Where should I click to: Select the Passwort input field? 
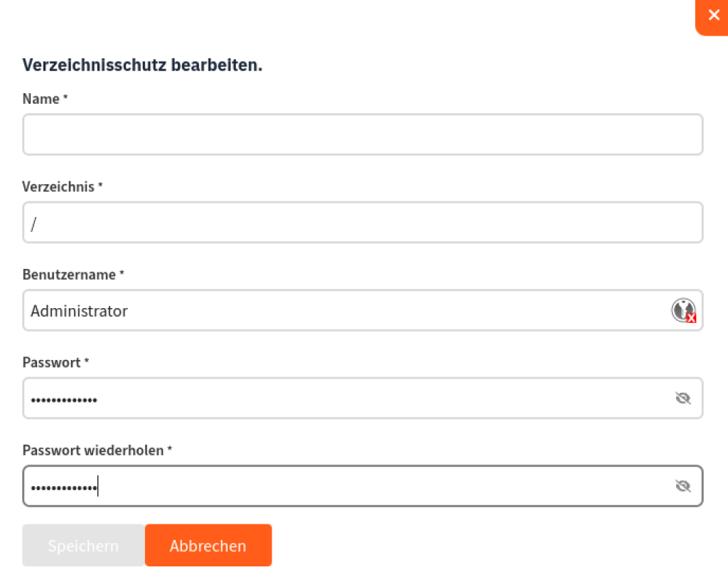pos(363,398)
